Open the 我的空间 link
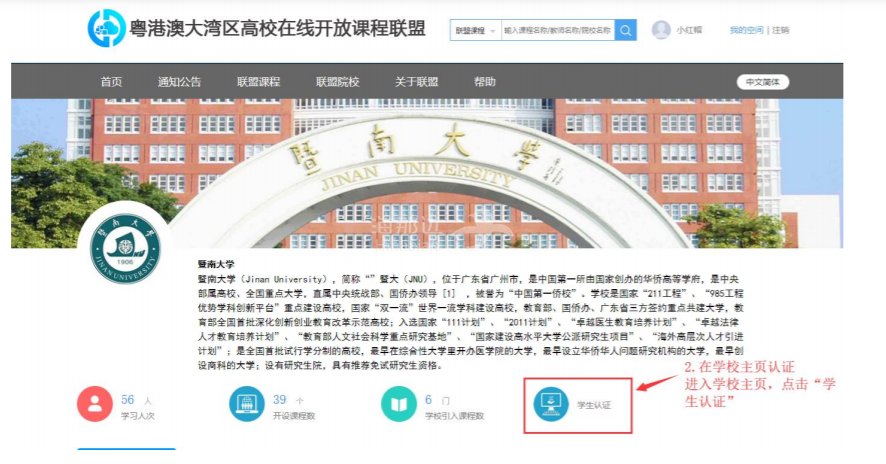The height and width of the screenshot is (464, 886). 746,30
